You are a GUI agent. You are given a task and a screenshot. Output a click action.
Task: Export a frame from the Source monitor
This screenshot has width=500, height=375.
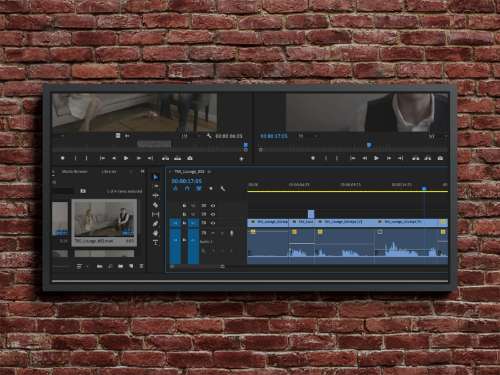point(190,158)
